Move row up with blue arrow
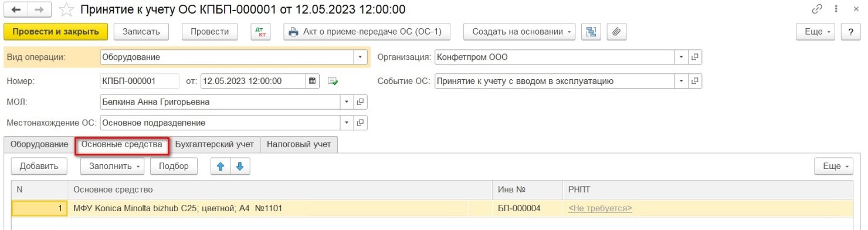 221,166
